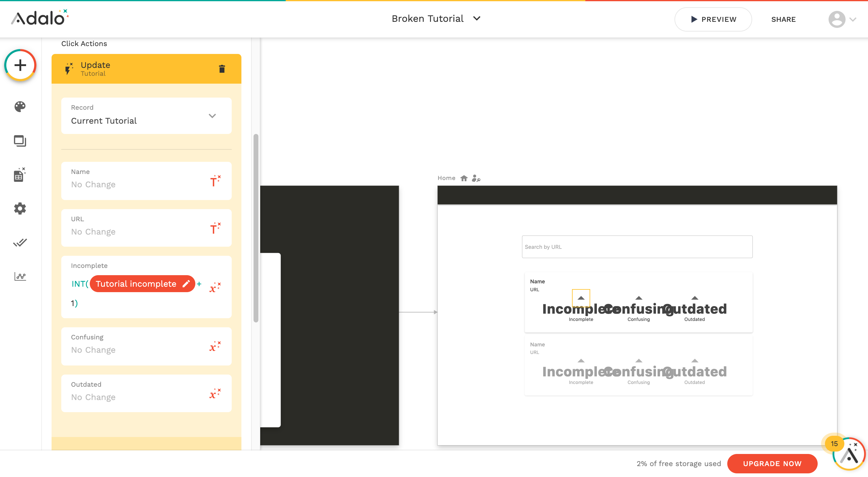Select the Incomplete upvote arrow on canvas
This screenshot has width=868, height=477.
click(x=580, y=298)
